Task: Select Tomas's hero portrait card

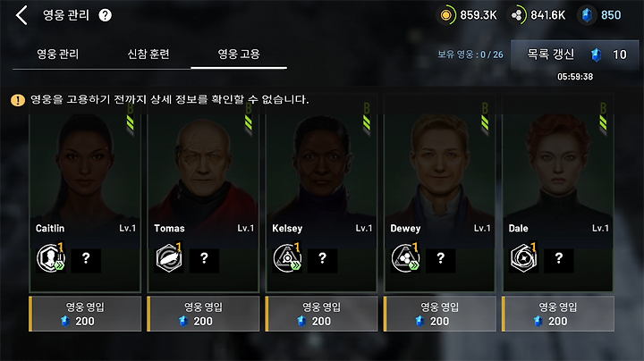Action: tap(203, 171)
